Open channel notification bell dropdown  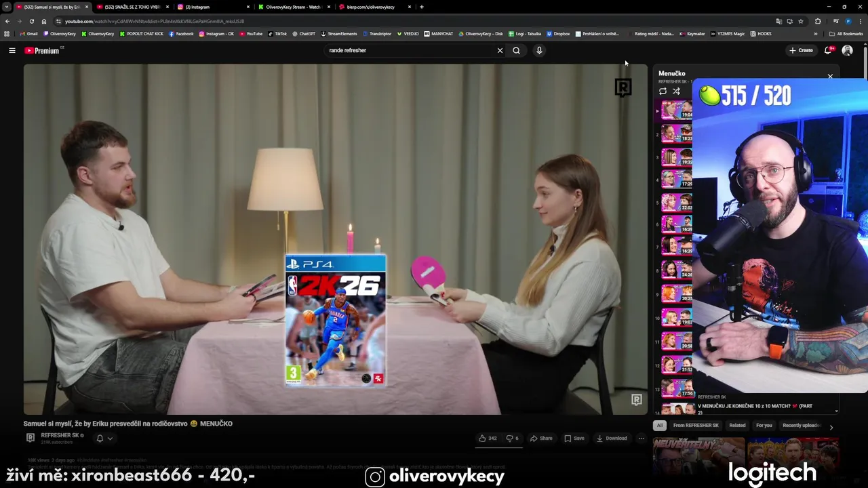[x=104, y=439]
